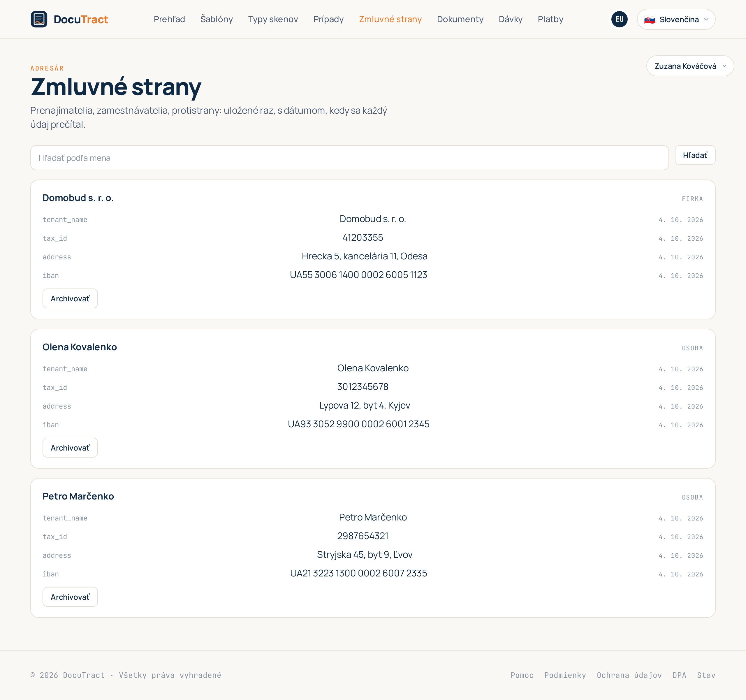This screenshot has height=700, width=746.
Task: Go to the Dávky nav item
Action: [510, 19]
